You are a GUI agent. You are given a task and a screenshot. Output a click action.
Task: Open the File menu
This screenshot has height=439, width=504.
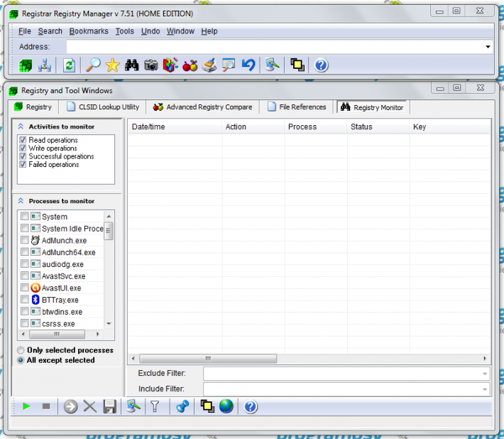tap(25, 31)
